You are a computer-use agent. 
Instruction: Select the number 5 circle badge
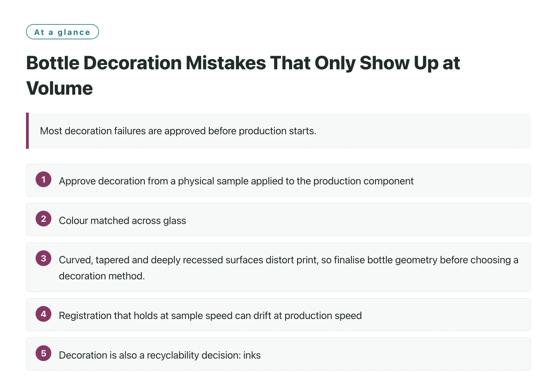pos(43,353)
